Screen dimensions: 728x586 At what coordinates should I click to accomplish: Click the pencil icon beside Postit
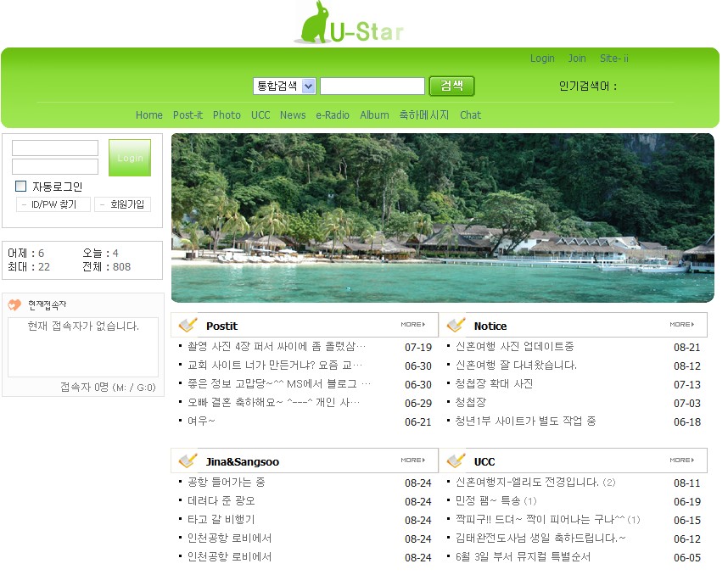pos(188,325)
